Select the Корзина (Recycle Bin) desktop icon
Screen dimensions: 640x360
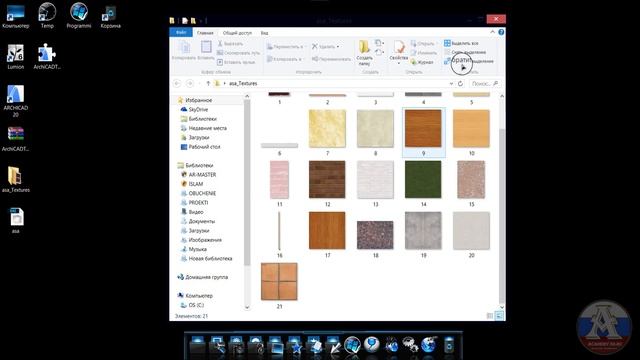coord(110,16)
